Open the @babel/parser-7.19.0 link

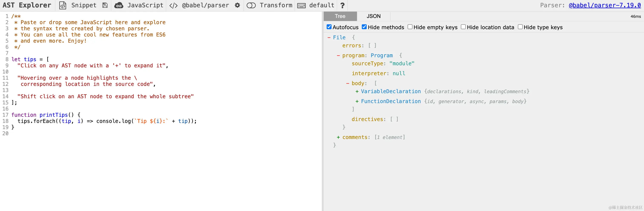(605, 5)
